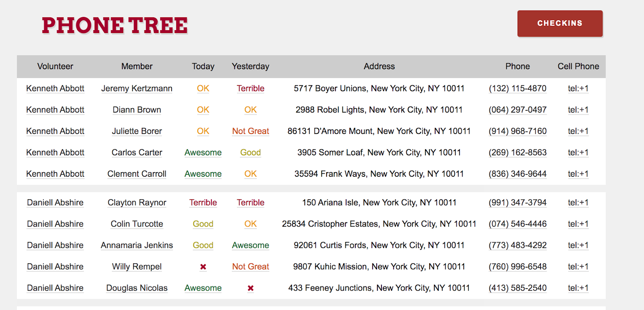This screenshot has width=644, height=310.
Task: Click the Yesterday column header
Action: point(250,66)
